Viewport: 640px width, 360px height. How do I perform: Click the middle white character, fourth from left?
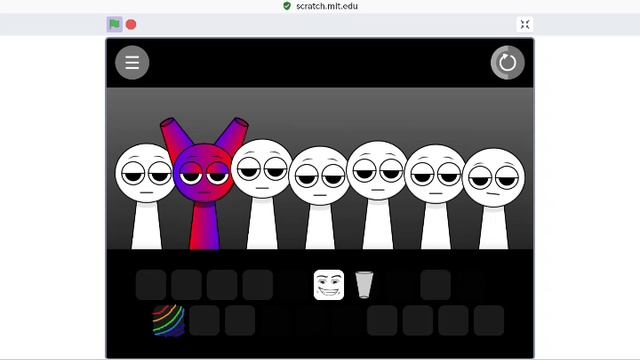pos(320,198)
